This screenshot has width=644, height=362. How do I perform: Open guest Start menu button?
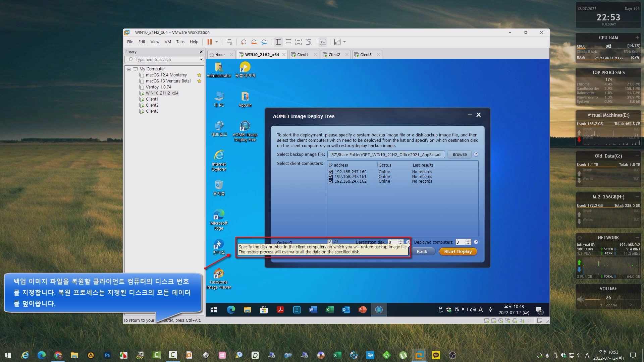pos(214,310)
